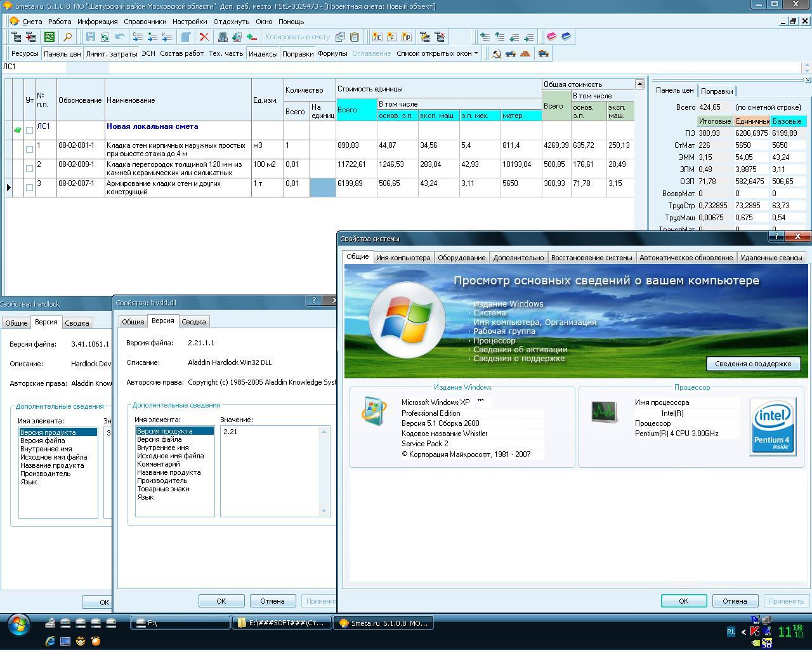The height and width of the screenshot is (650, 812).
Task: Toggle the Поправки toolbar button
Action: [298, 54]
